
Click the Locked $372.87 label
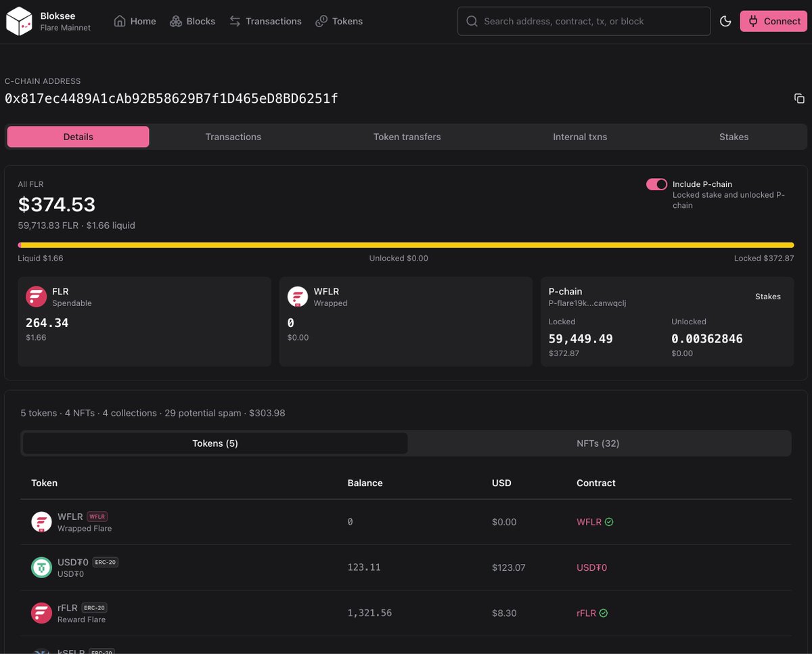click(x=764, y=258)
